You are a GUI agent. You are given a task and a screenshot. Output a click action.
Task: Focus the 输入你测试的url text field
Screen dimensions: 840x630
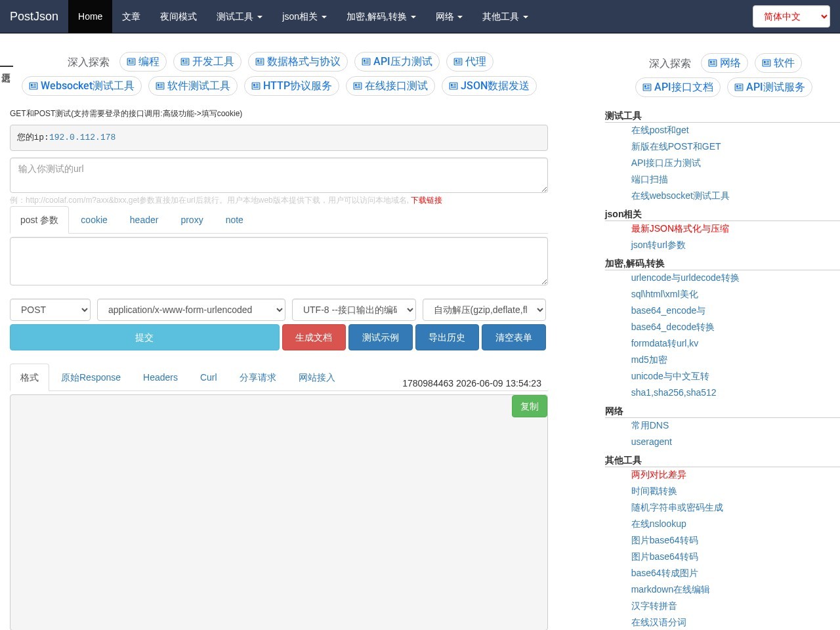pos(279,175)
